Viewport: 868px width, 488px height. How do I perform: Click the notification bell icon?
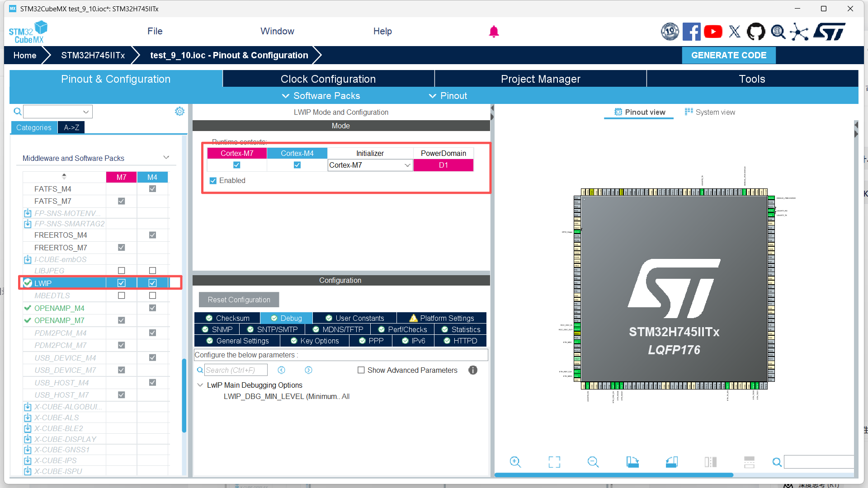click(494, 31)
